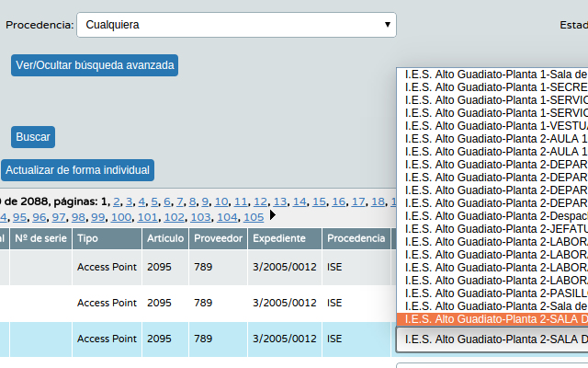This screenshot has width=588, height=368.
Task: Jump to results page 7
Action: pyautogui.click(x=180, y=201)
